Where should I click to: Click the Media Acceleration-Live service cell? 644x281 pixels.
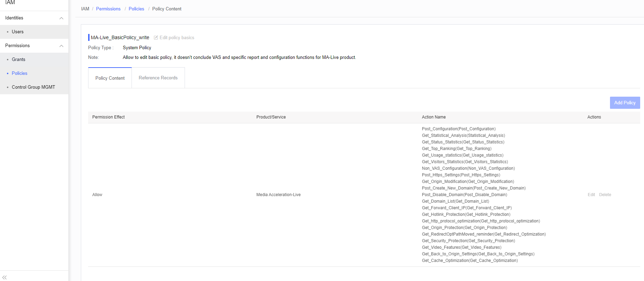click(278, 195)
